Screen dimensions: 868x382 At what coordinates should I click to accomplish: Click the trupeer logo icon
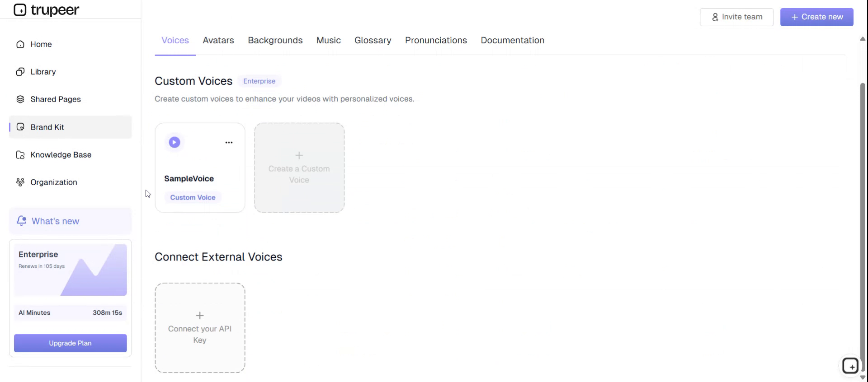20,9
